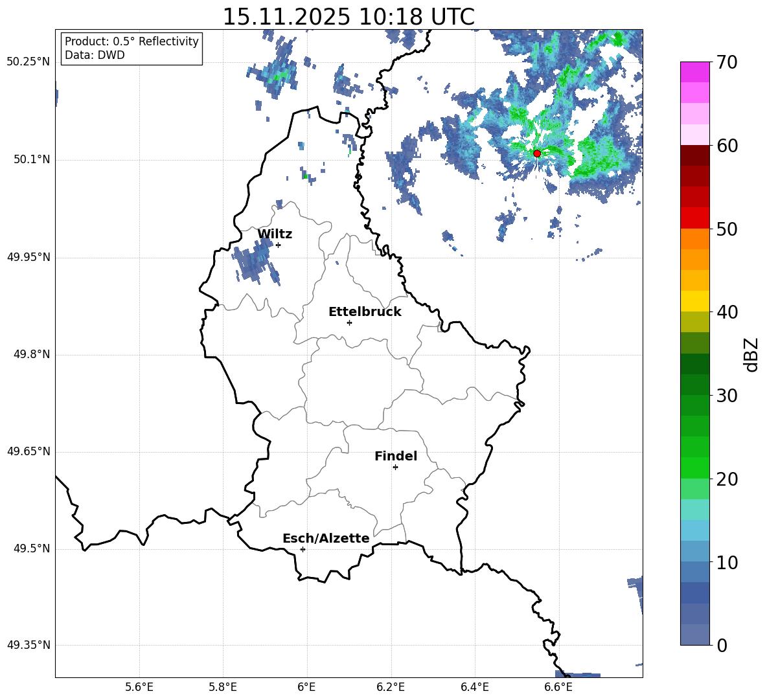Click the Esch/Alzette city label
This screenshot has width=767, height=700.
[x=326, y=538]
